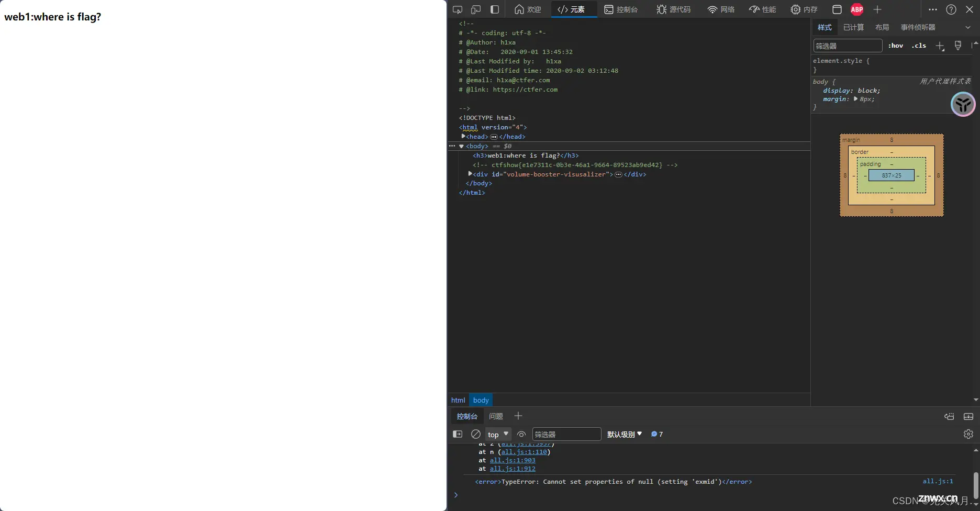Focus the styles 筛选器 filter field
The height and width of the screenshot is (511, 980).
pos(848,46)
